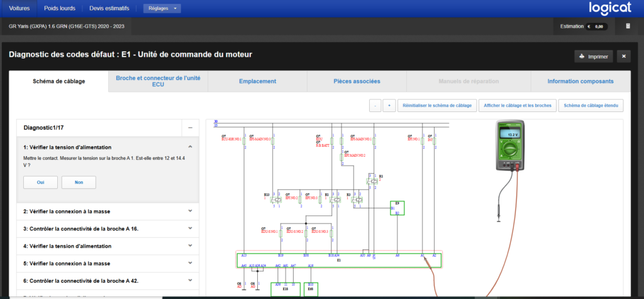The image size is (644, 299).
Task: Click pin label B19 on the E1 unit
Action: [281, 256]
